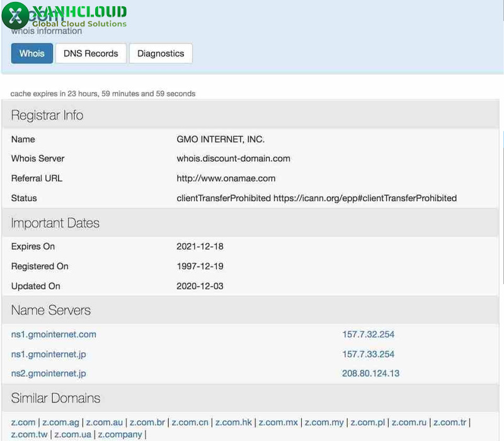Click the Important Dates section heading
504x441 pixels.
(55, 223)
